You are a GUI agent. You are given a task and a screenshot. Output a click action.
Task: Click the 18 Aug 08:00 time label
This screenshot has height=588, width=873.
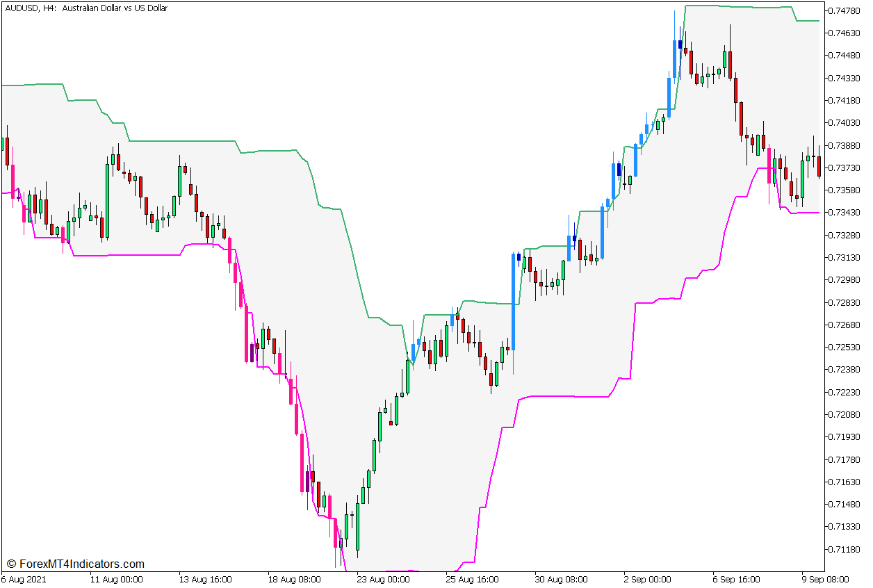pos(295,580)
